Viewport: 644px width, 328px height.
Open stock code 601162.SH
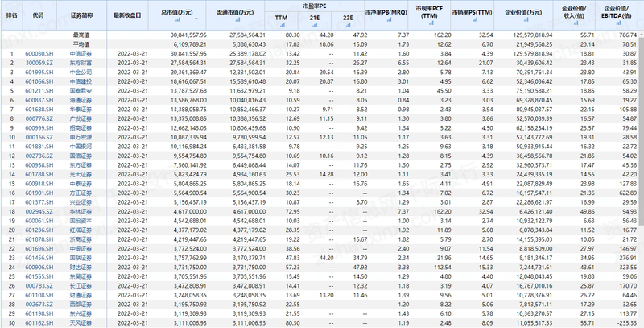click(x=39, y=323)
